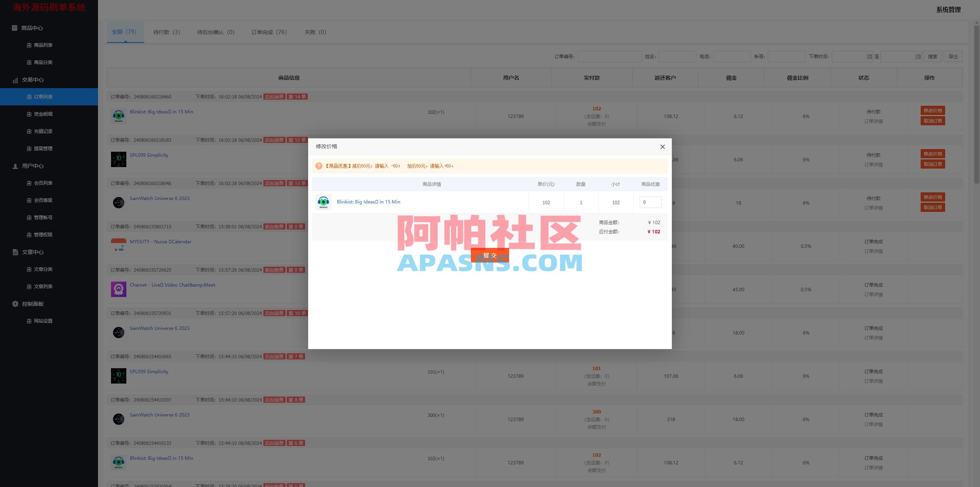This screenshot has width=980, height=487.
Task: Click the 会员列表 sidebar icon
Action: pos(29,183)
